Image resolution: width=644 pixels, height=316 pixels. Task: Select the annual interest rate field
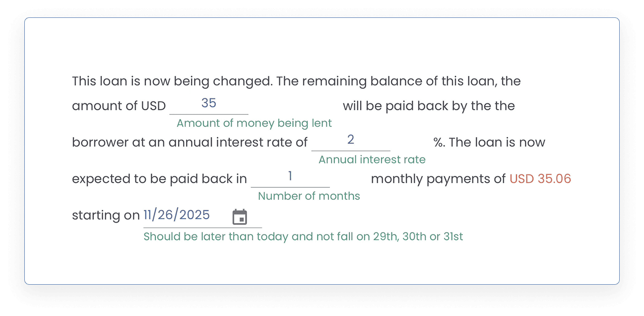(x=351, y=141)
